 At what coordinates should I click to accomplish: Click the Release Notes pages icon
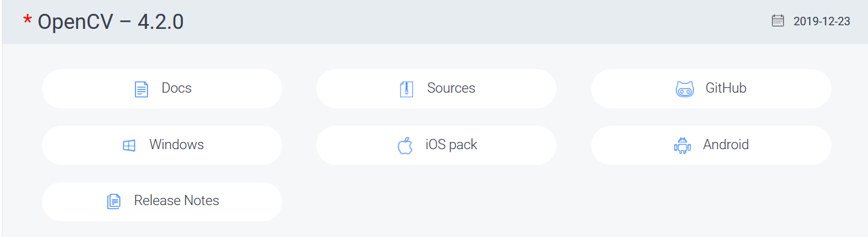(113, 202)
